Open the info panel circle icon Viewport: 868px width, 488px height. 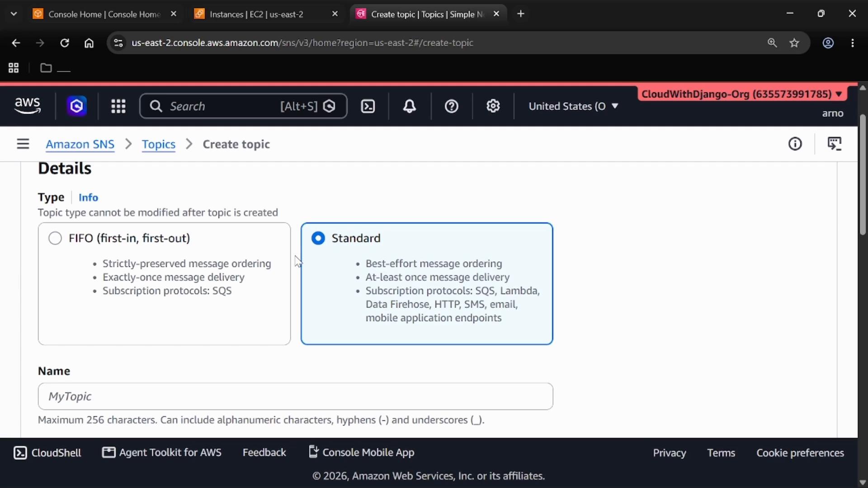(x=795, y=144)
